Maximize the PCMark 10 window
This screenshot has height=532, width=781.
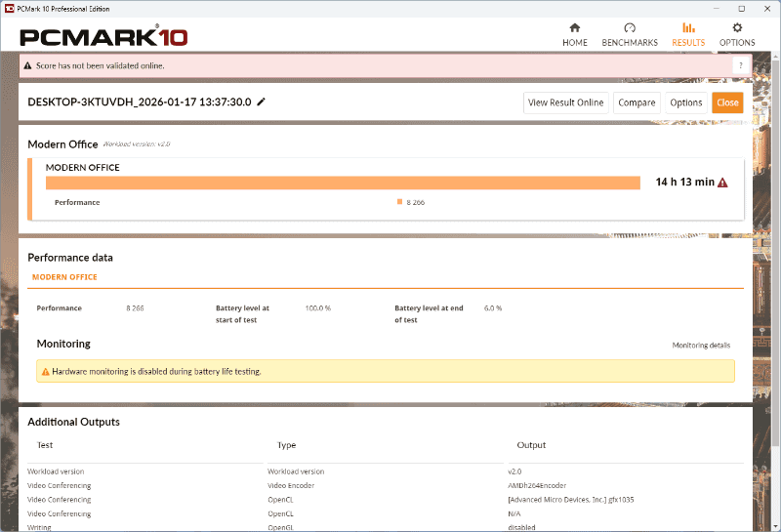pos(742,9)
